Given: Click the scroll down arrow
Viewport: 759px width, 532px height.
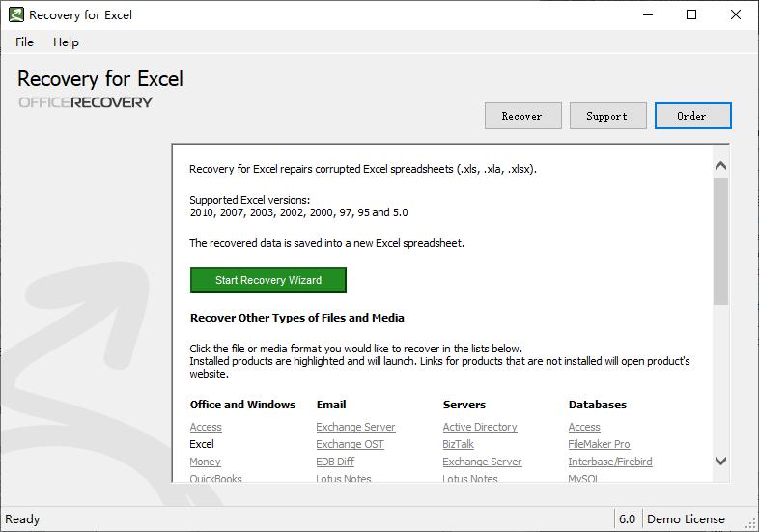Looking at the screenshot, I should [720, 461].
